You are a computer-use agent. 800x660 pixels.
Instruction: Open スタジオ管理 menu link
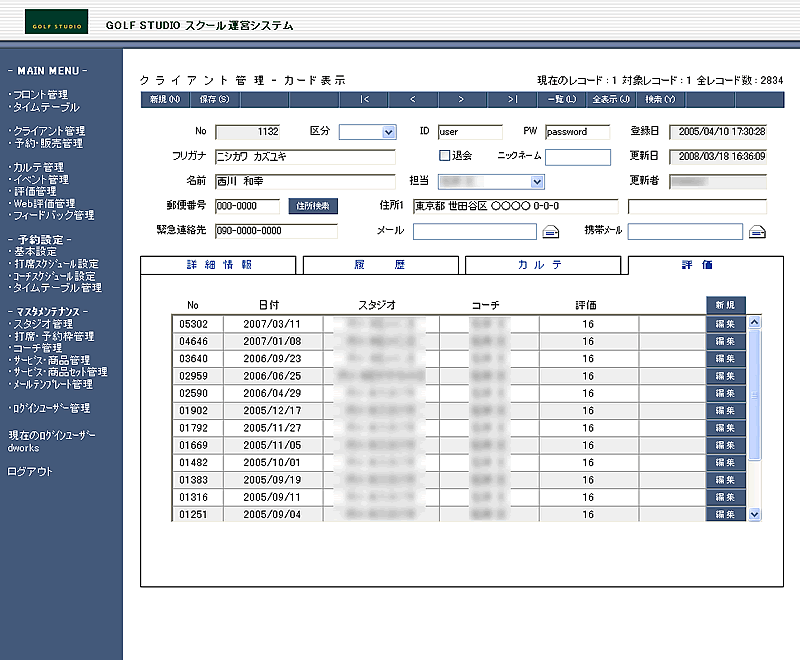(x=43, y=324)
